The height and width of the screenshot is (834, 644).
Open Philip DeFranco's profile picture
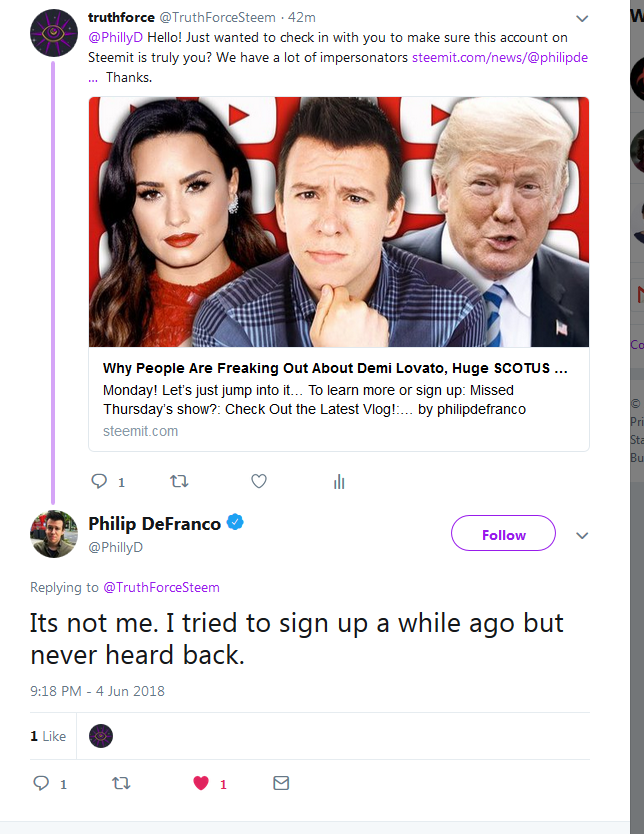click(x=54, y=533)
